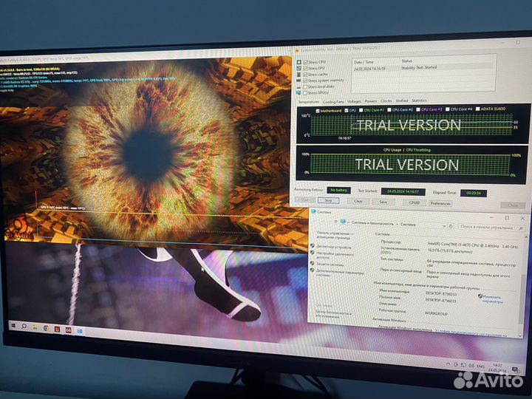Open File Explorer from taskbar

tap(35, 327)
